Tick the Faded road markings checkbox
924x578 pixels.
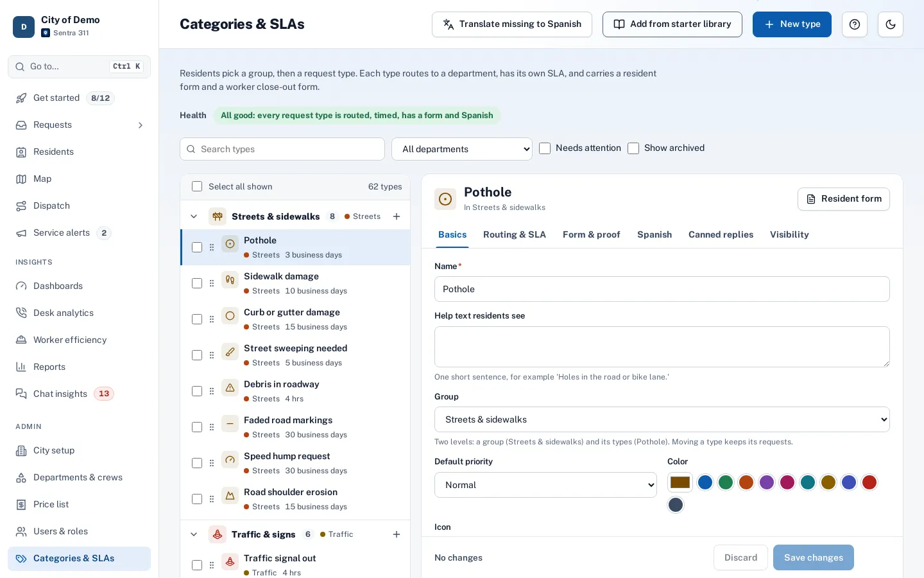(x=197, y=427)
